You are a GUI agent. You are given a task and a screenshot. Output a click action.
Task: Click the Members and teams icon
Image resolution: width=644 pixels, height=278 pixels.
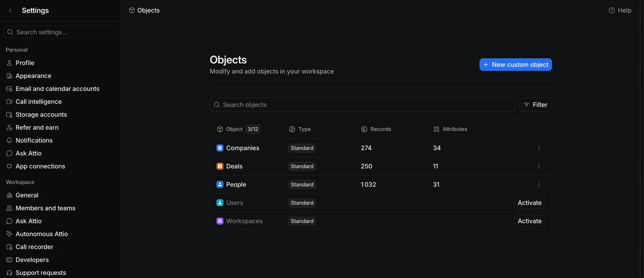[x=9, y=208]
